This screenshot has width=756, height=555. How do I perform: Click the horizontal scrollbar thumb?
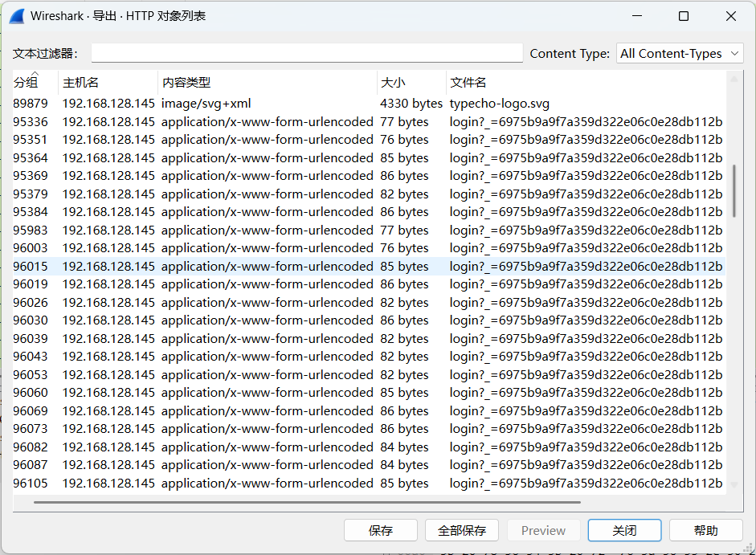[307, 502]
